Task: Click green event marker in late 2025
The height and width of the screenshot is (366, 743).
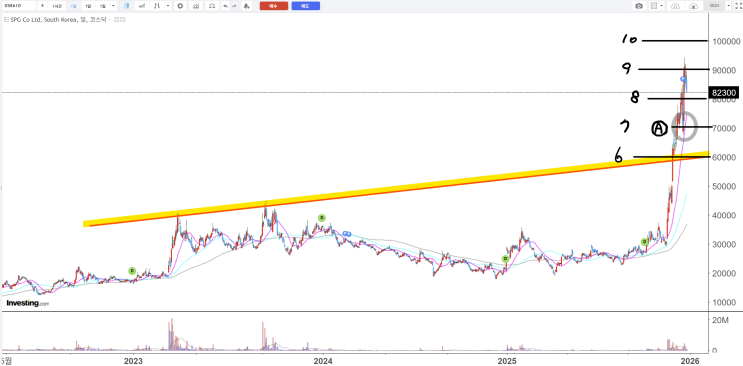Action: [644, 242]
